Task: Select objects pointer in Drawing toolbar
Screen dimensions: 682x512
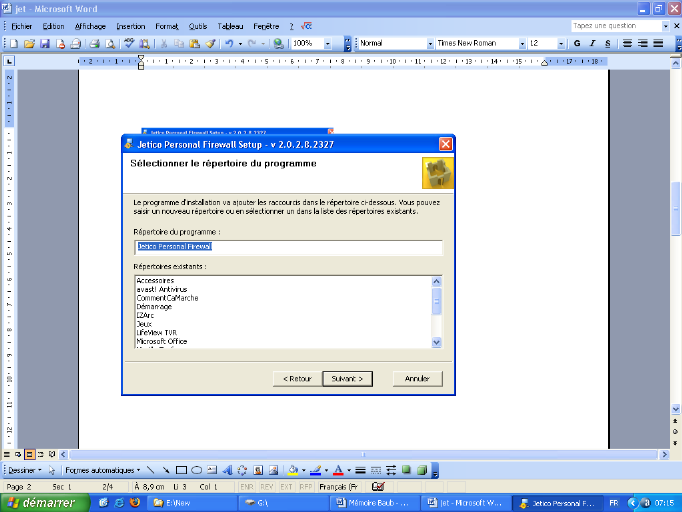Action: [x=52, y=470]
